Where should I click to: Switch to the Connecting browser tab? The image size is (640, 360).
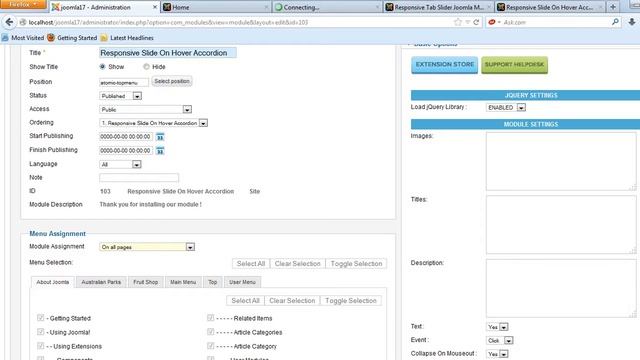point(327,7)
